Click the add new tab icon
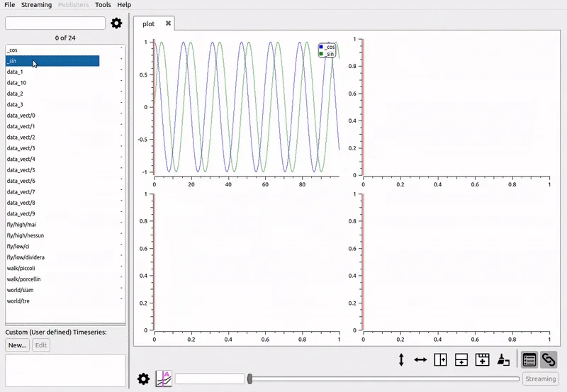Screen dimensions: 567x392 click(x=482, y=360)
